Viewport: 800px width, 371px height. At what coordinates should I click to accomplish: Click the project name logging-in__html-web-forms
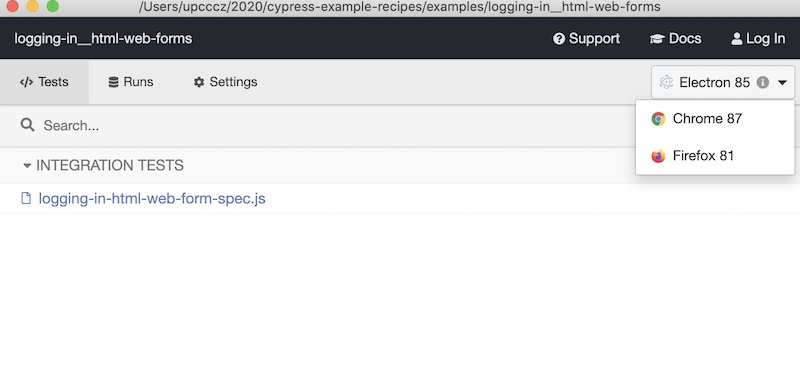point(103,39)
